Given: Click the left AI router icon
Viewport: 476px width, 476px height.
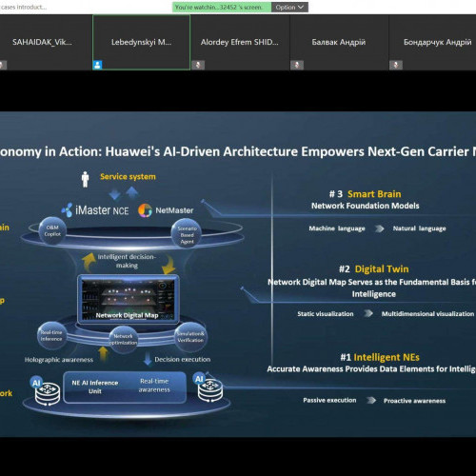Looking at the screenshot, I should click(46, 391).
